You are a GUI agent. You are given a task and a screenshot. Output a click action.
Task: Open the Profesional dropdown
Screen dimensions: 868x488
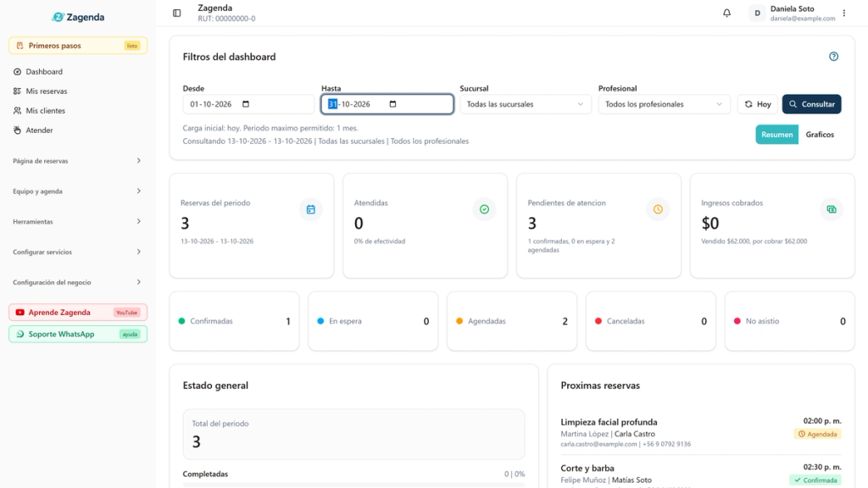(x=664, y=104)
